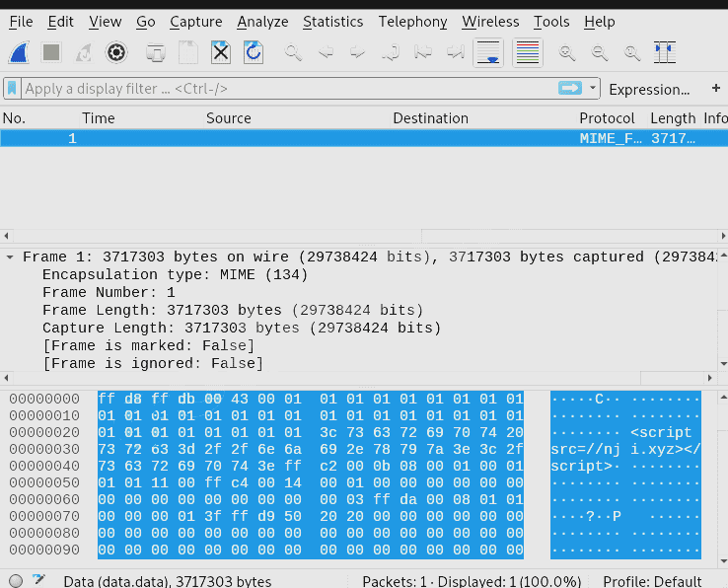This screenshot has width=728, height=588.
Task: Sort by the Destination column header
Action: point(483,118)
